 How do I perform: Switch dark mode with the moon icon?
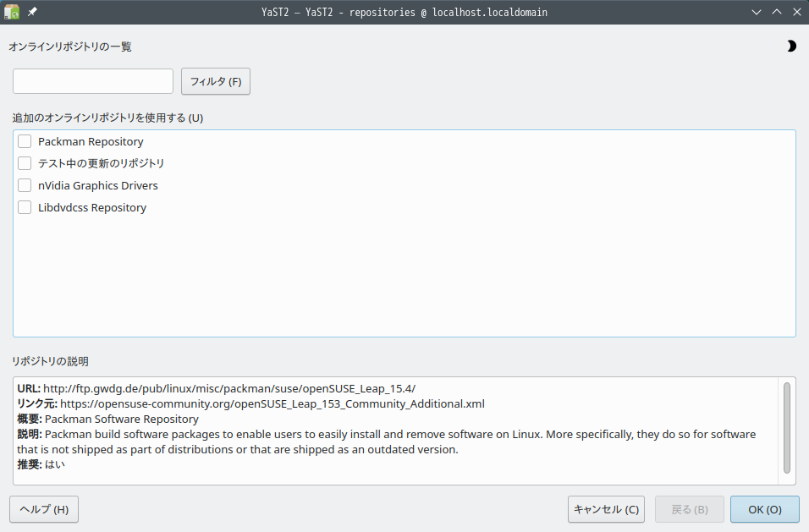(791, 47)
